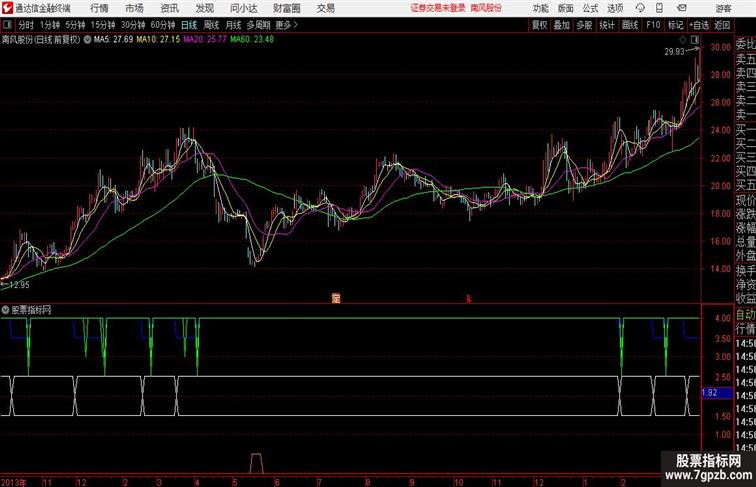756x487 pixels.
Task: Open the 功能 menu
Action: click(x=540, y=8)
